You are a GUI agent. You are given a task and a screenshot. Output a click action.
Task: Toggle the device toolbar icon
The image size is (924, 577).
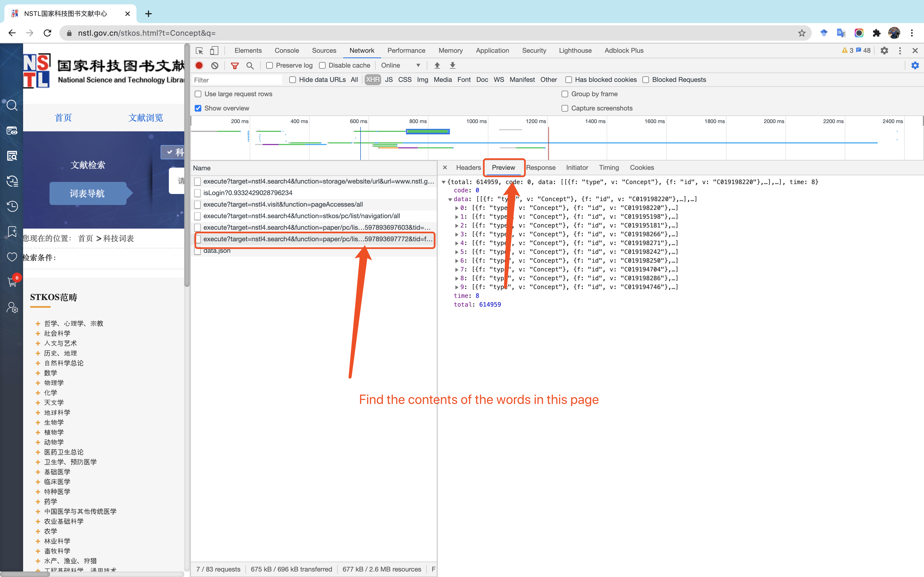click(214, 50)
